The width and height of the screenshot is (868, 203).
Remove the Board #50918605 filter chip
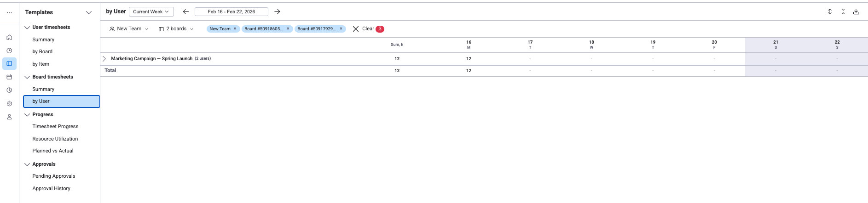[x=288, y=28]
